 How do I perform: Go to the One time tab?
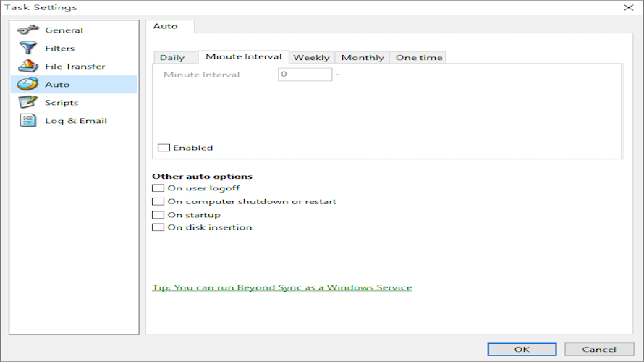(x=418, y=58)
